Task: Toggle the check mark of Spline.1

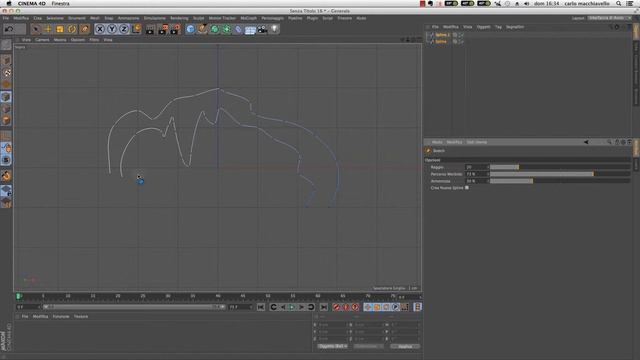Action: click(461, 35)
